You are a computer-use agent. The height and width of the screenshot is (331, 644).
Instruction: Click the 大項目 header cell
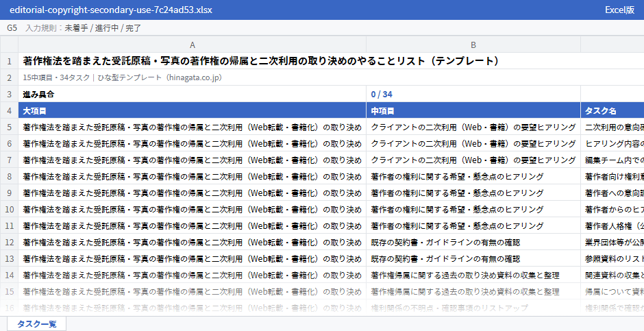pyautogui.click(x=193, y=110)
